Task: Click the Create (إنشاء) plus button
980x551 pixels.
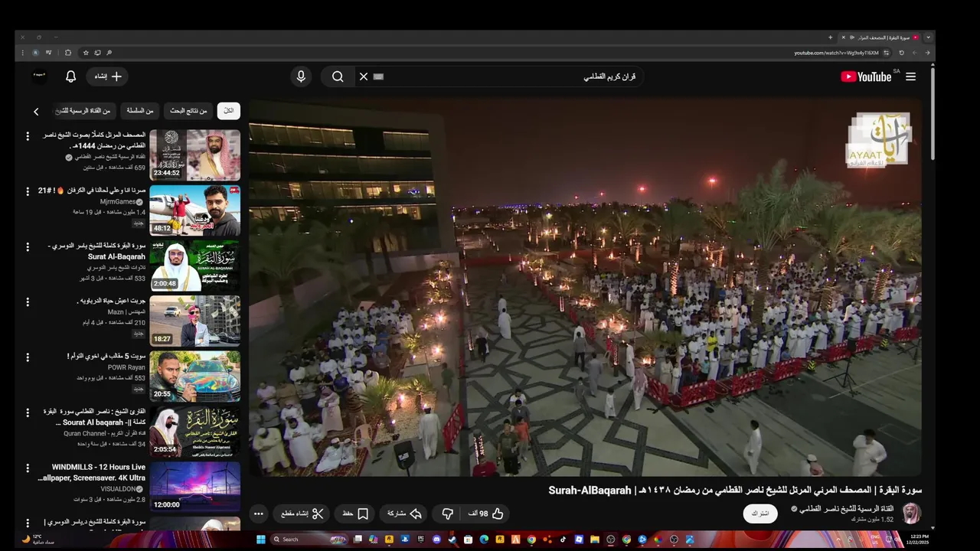Action: click(108, 77)
